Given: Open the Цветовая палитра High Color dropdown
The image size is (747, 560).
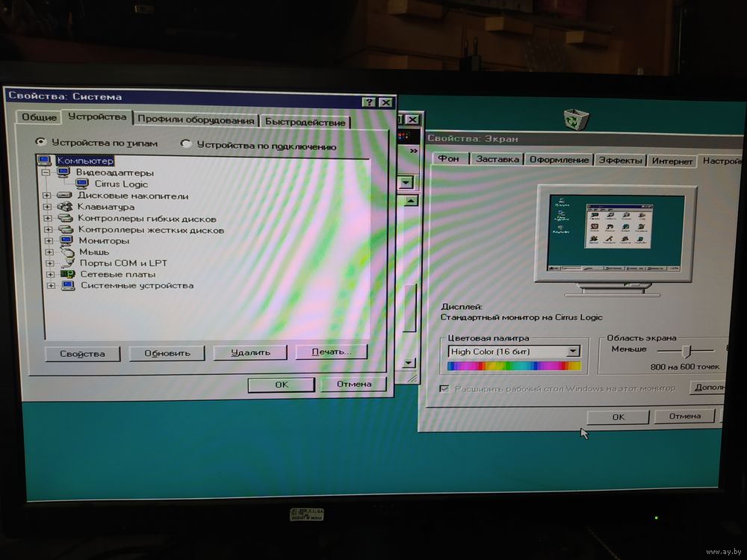Looking at the screenshot, I should (x=573, y=352).
